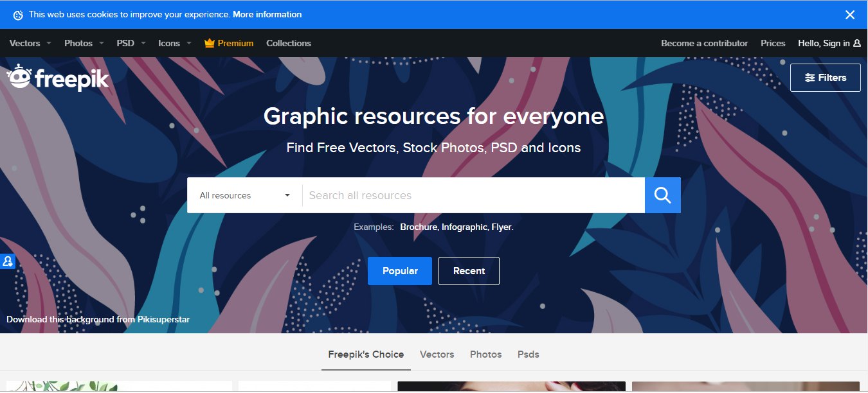This screenshot has width=868, height=393.
Task: Click the Premium crown icon
Action: coord(209,43)
